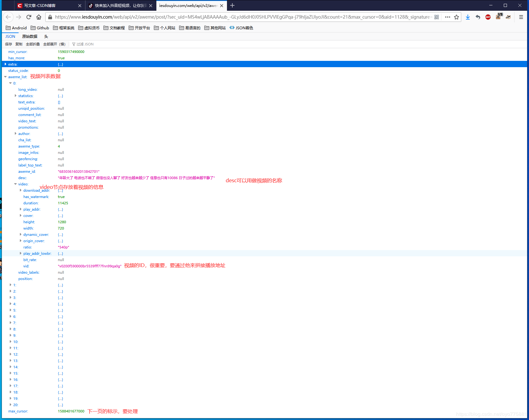The height and width of the screenshot is (420, 529).
Task: Expand the extra node
Action: tap(6, 64)
